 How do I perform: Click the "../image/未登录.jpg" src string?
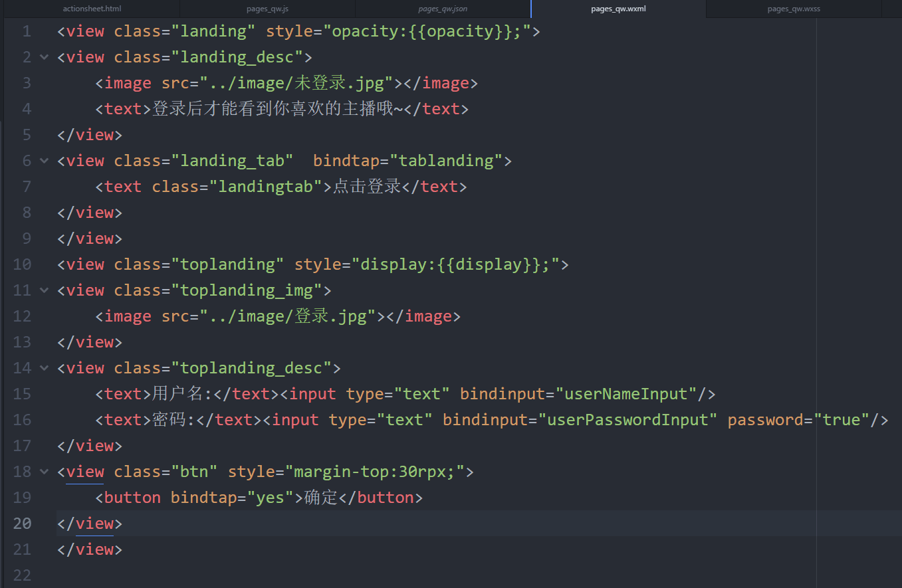(x=296, y=83)
